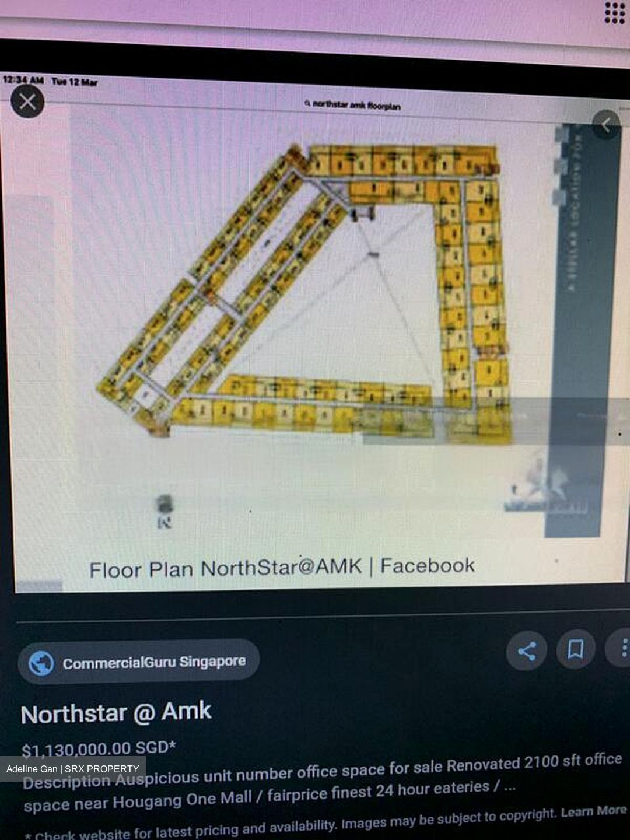Open 'Floor Plan NorthStar@AMK | Facebook' caption
This screenshot has height=840, width=630.
click(x=282, y=567)
